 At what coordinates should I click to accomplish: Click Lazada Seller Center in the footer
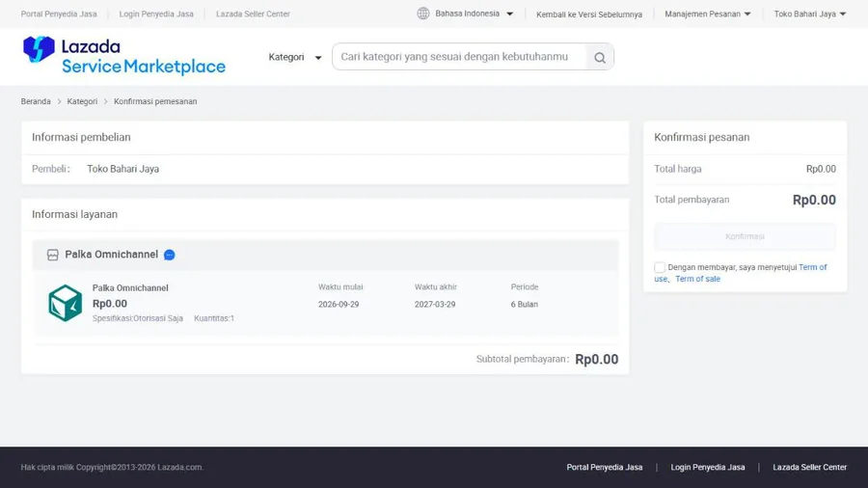[x=809, y=467]
